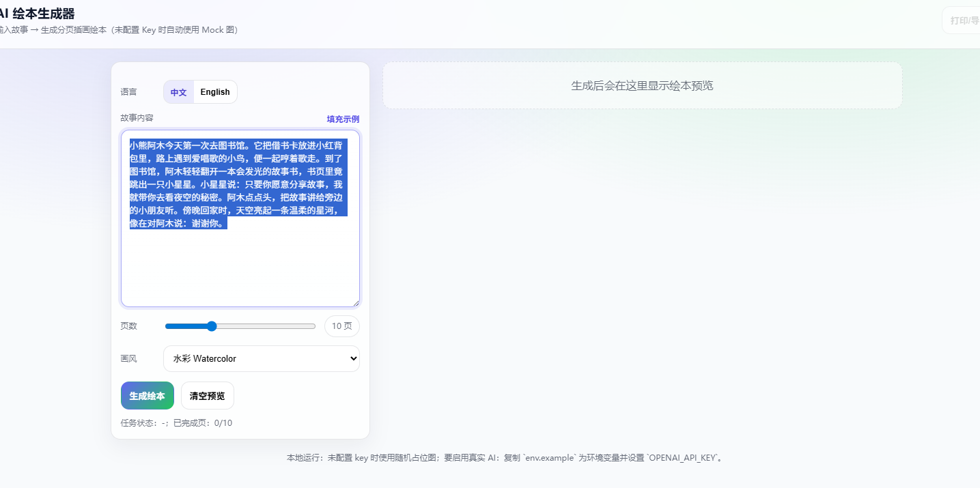Open the 水彩 Watercolor style dropdown

pos(261,358)
